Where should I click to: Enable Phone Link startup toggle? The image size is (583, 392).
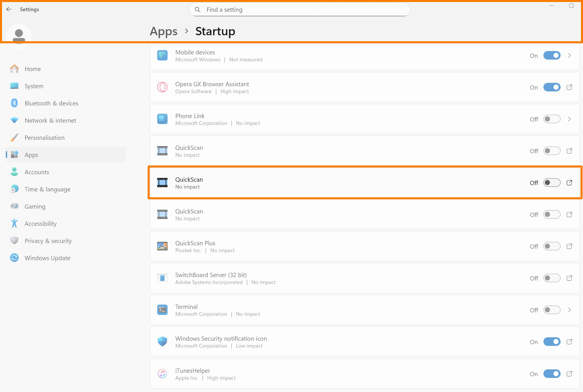pyautogui.click(x=552, y=119)
